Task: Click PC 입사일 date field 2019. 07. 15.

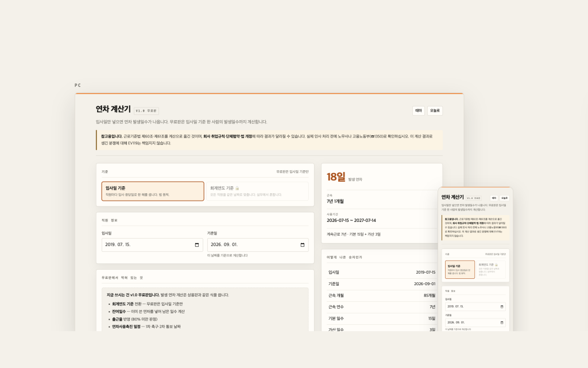Action: point(152,245)
